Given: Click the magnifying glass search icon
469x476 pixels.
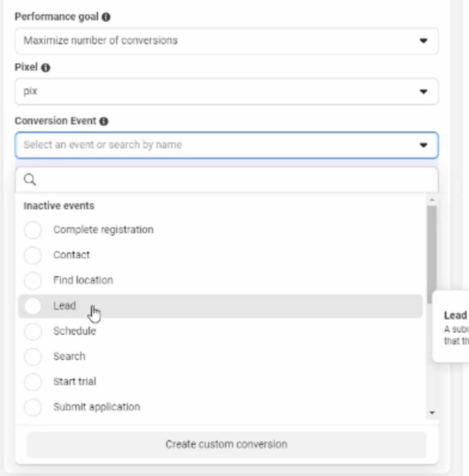Looking at the screenshot, I should coord(30,180).
